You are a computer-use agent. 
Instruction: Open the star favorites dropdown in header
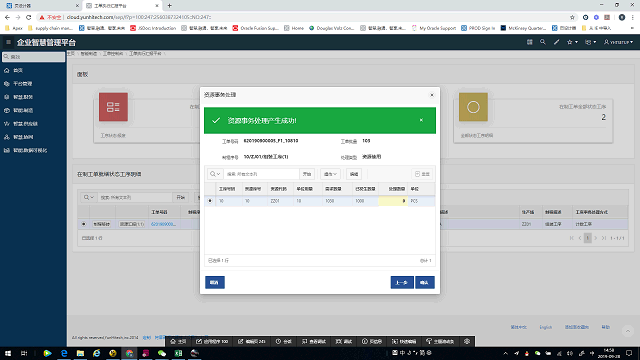click(572, 42)
